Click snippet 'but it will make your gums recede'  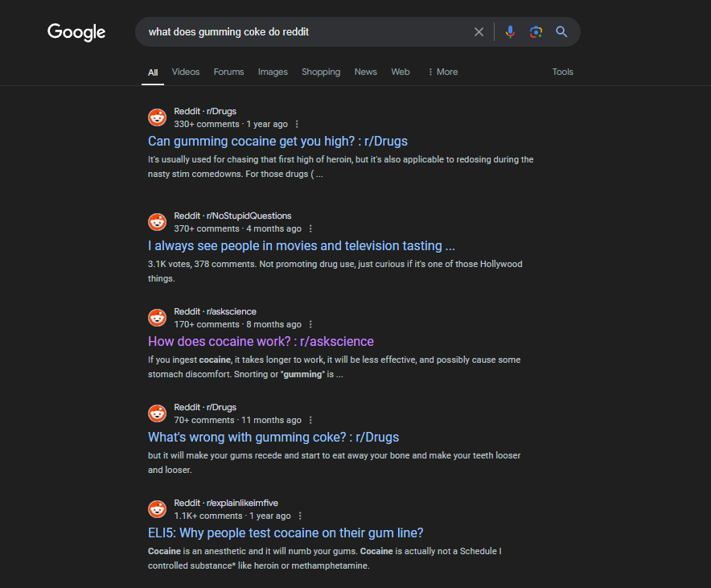[x=335, y=463]
